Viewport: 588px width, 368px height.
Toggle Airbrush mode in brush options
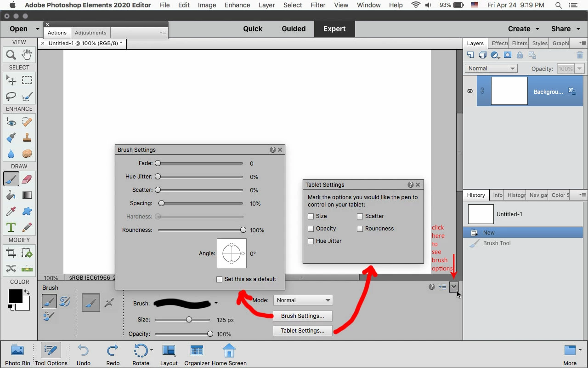click(109, 303)
